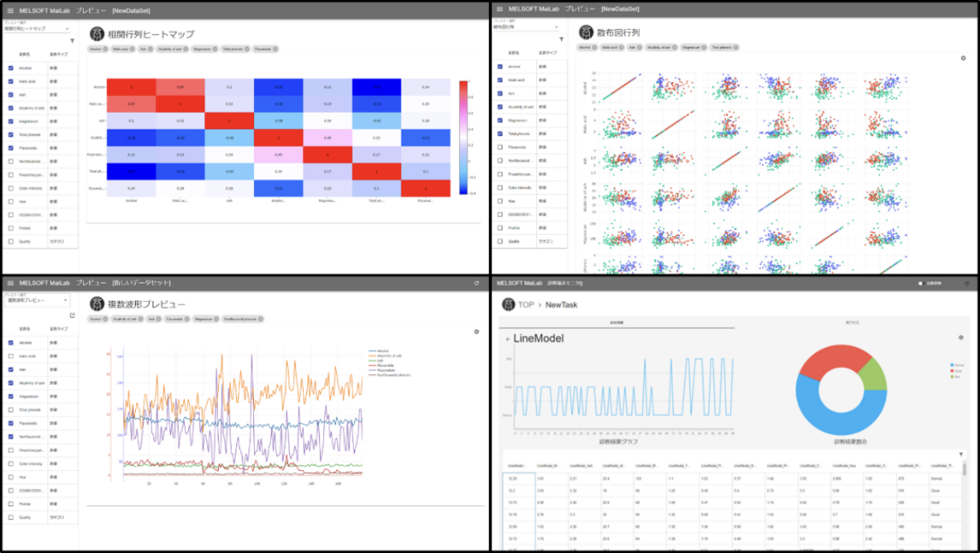980x553 pixels.
Task: Toggle 自動更新 auto-update switch in diagnosis monitor
Action: 922,283
